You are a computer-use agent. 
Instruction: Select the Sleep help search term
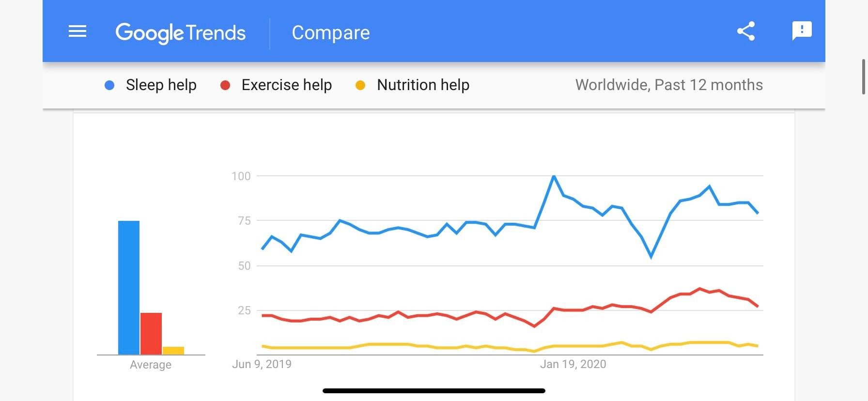[x=161, y=85]
